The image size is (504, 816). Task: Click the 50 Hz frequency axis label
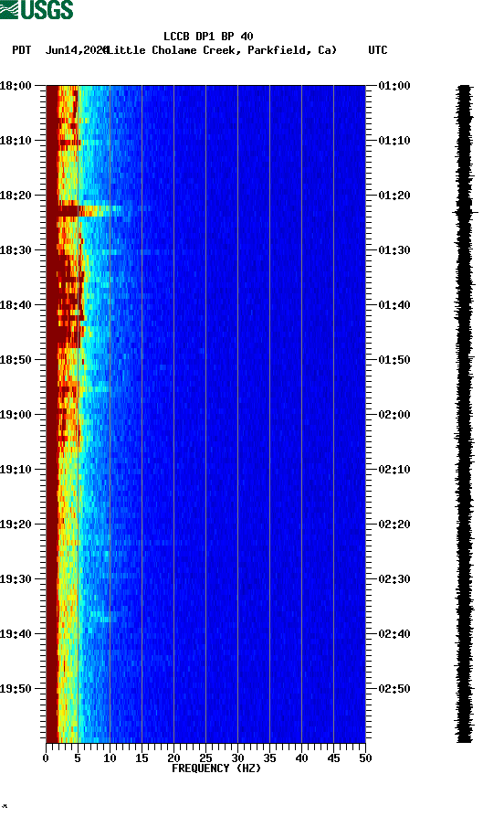coord(365,758)
